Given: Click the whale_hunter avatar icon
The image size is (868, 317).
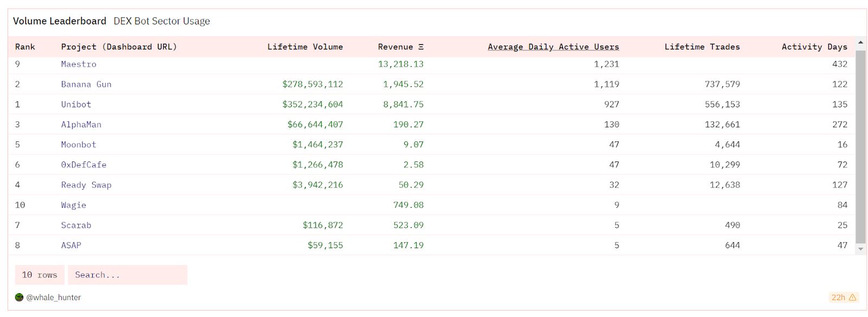Looking at the screenshot, I should click(x=20, y=297).
